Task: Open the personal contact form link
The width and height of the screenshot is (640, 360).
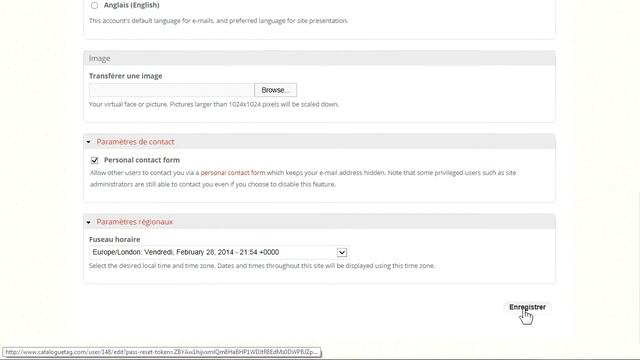Action: 233,173
